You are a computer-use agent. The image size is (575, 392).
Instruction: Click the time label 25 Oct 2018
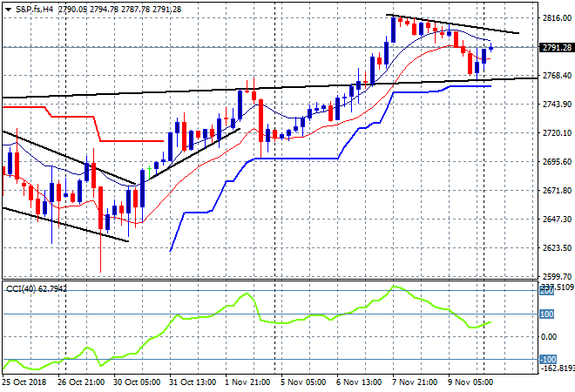point(24,382)
